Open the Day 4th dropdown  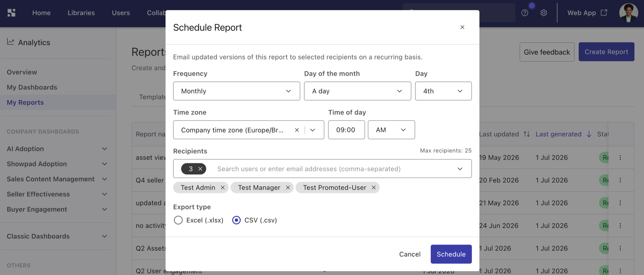[x=443, y=91]
